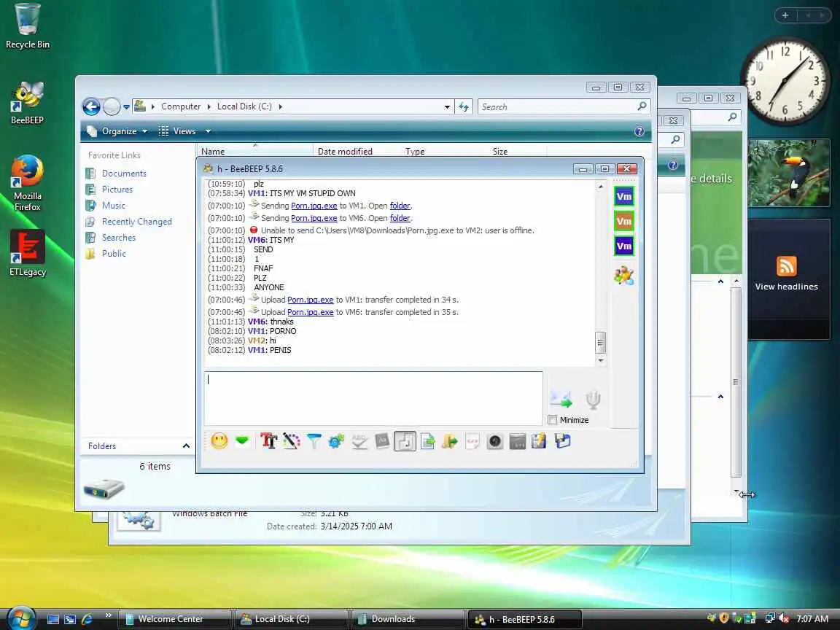
Task: Click the muted volume tray icon
Action: click(x=784, y=618)
